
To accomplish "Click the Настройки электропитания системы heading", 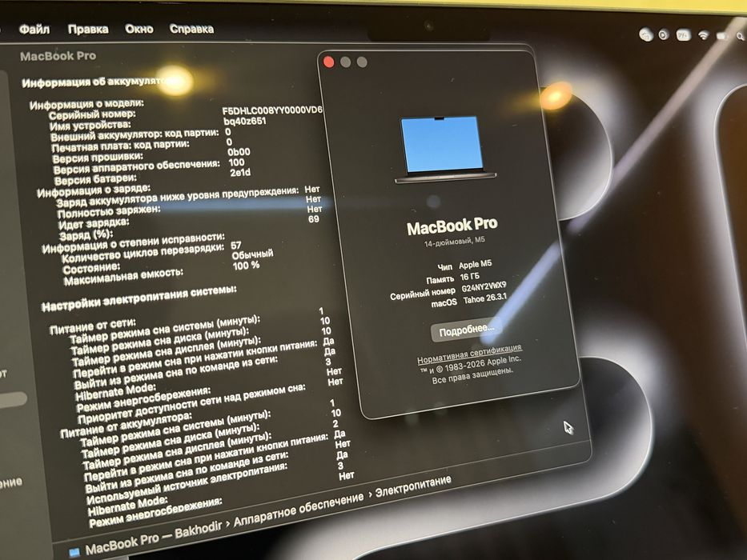I will coord(139,298).
